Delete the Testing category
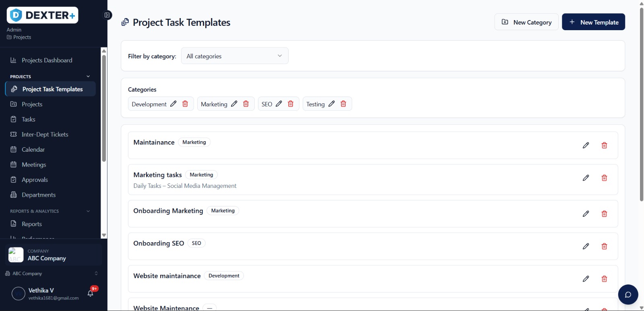 pyautogui.click(x=343, y=104)
